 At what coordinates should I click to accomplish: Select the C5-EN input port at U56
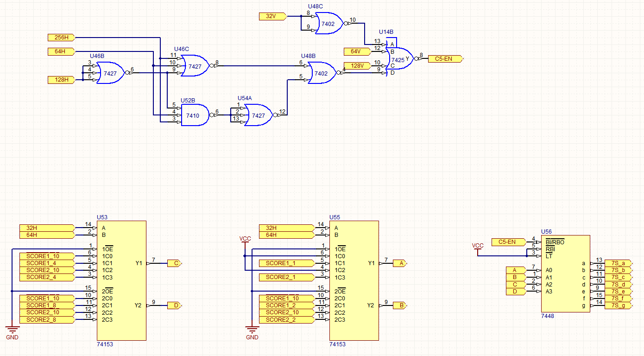[x=509, y=242]
